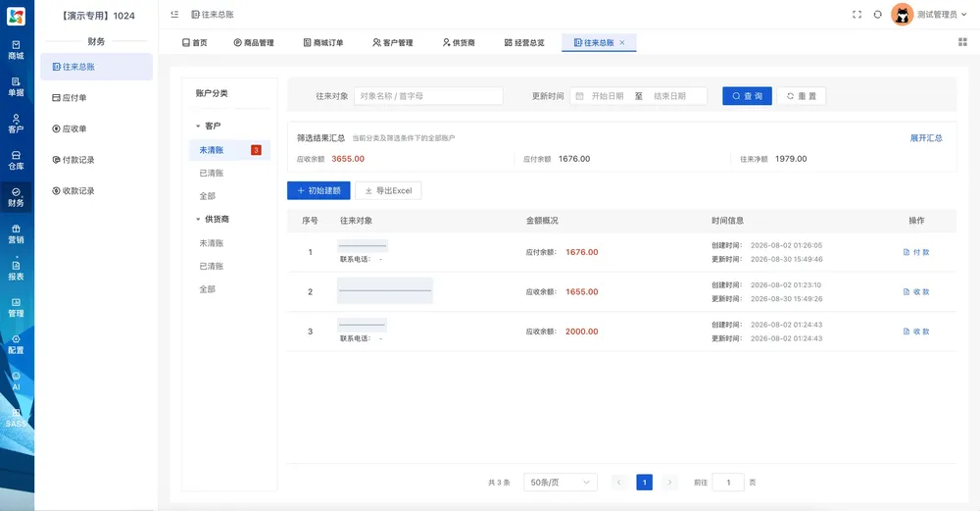Click the 应收余额 3655.00 summary value

[x=348, y=159]
